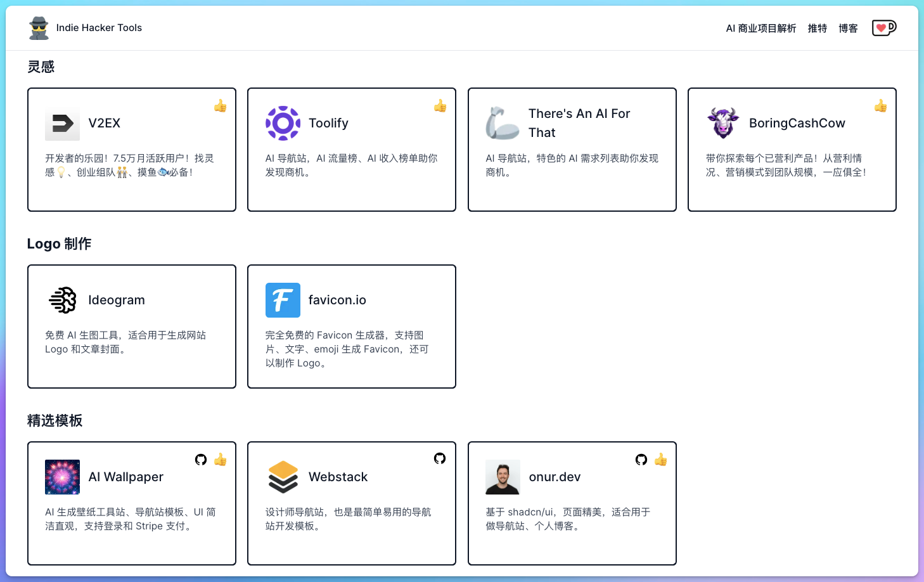Click the BoringCashCow bull logo
The image size is (924, 582).
723,123
